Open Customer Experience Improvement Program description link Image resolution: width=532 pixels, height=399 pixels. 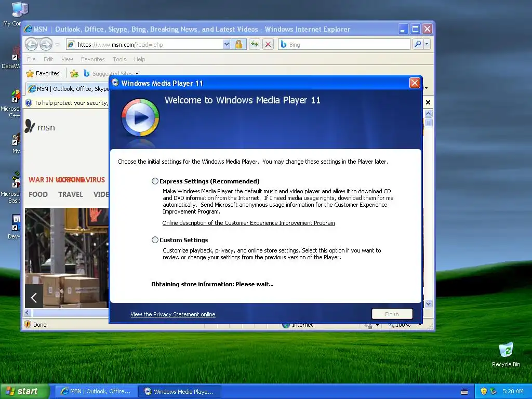coord(248,223)
